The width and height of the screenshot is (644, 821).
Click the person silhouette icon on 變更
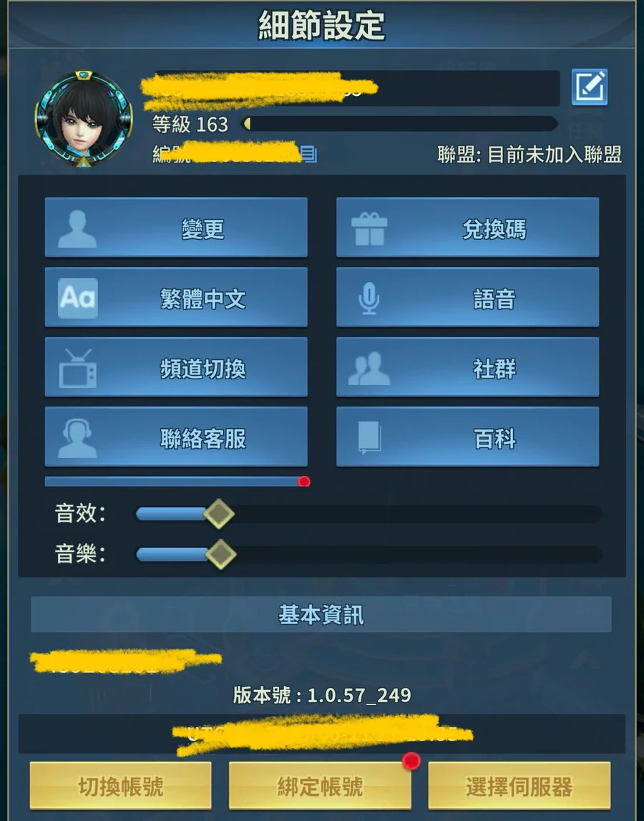77,229
